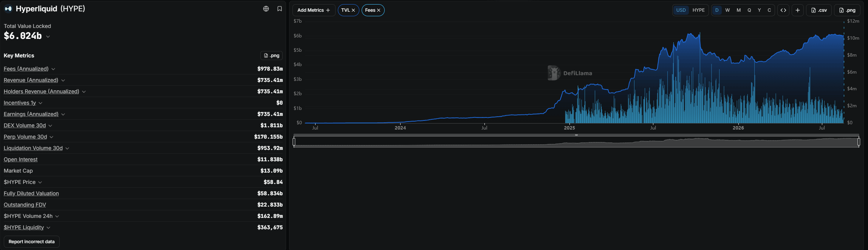This screenshot has width=868, height=250.
Task: Select quarterly (Q) chart interval
Action: pyautogui.click(x=749, y=10)
